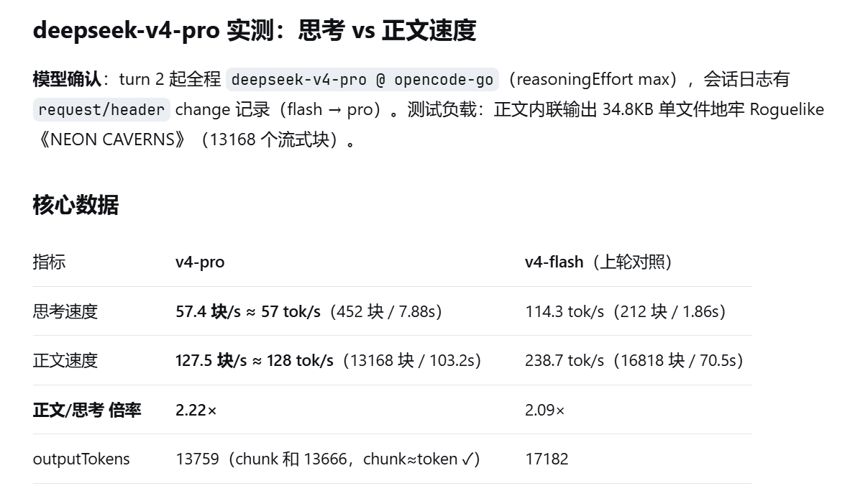
Task: Click the 2.22× ratio value
Action: click(x=196, y=411)
